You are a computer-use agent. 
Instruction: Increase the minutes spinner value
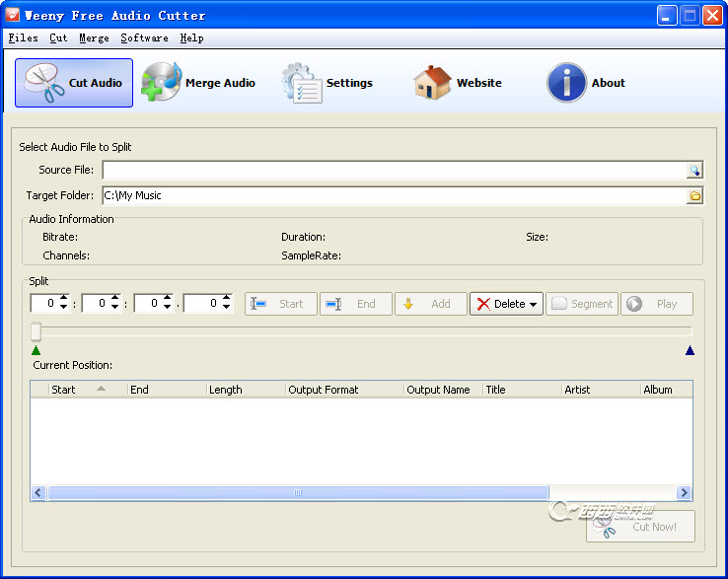click(114, 298)
